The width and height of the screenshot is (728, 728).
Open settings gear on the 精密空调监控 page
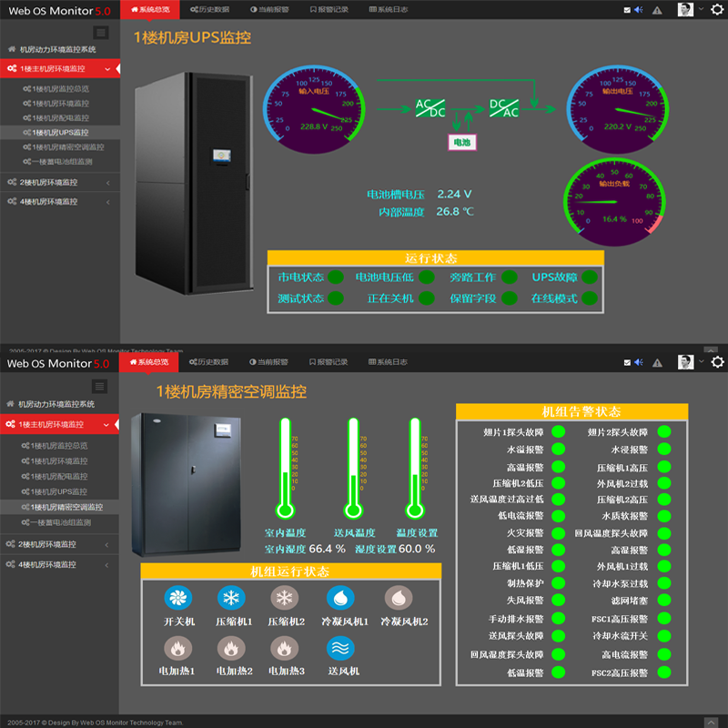pyautogui.click(x=717, y=362)
